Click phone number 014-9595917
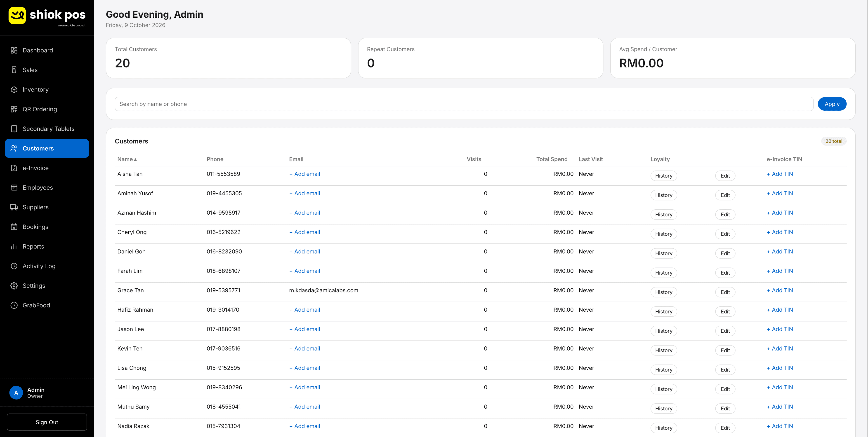868x437 pixels. coord(223,213)
